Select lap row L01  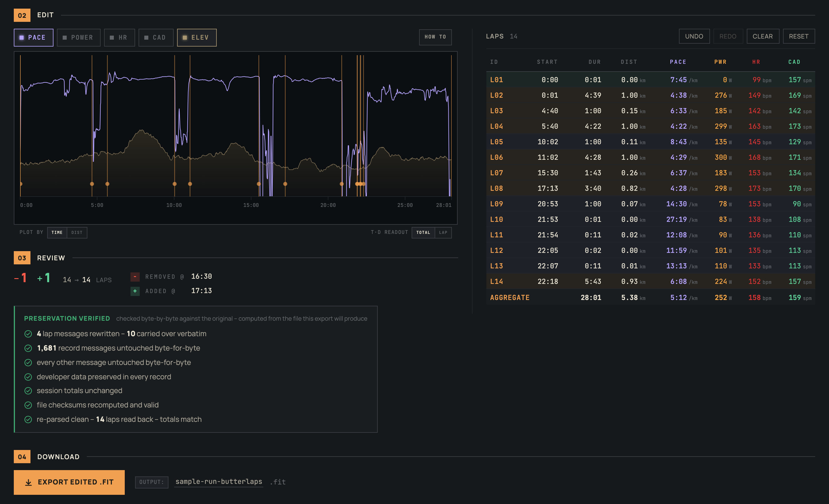pyautogui.click(x=650, y=80)
